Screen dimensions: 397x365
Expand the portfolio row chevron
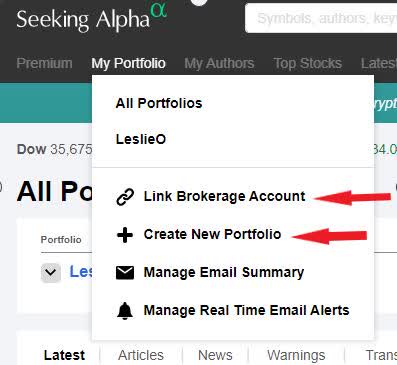(51, 272)
